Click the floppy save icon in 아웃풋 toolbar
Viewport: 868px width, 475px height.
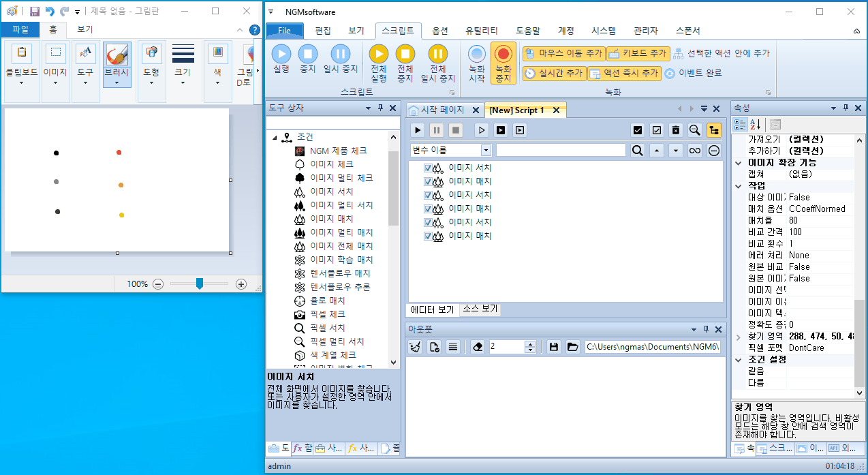(554, 347)
